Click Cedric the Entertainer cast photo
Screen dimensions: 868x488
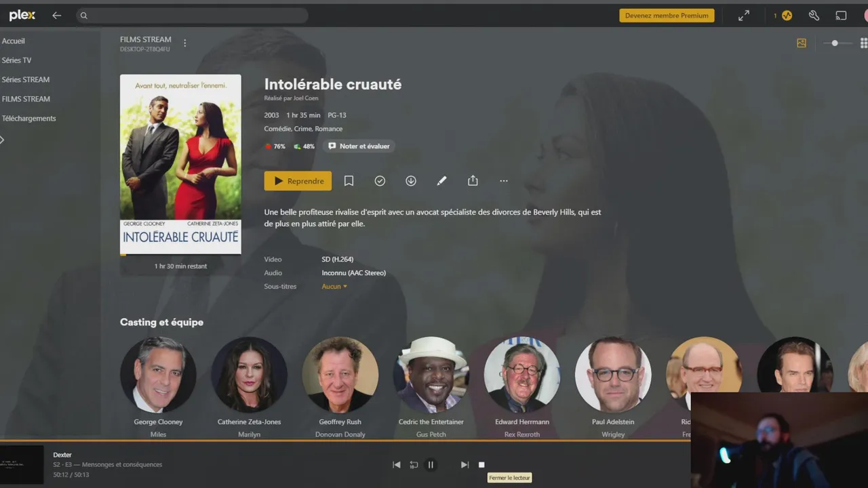tap(431, 375)
